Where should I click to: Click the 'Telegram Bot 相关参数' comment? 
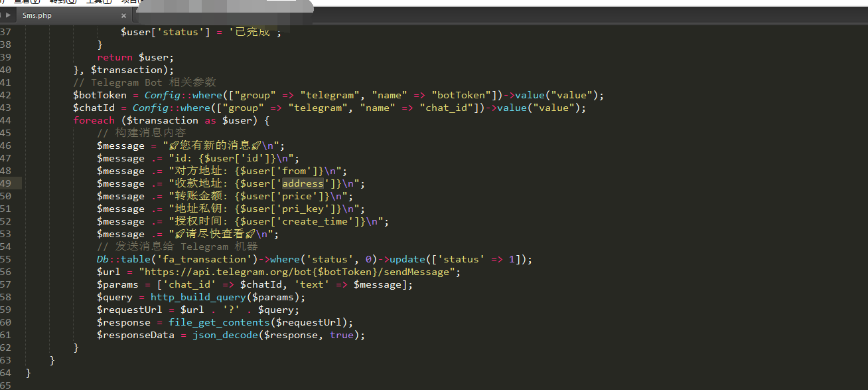pos(145,82)
